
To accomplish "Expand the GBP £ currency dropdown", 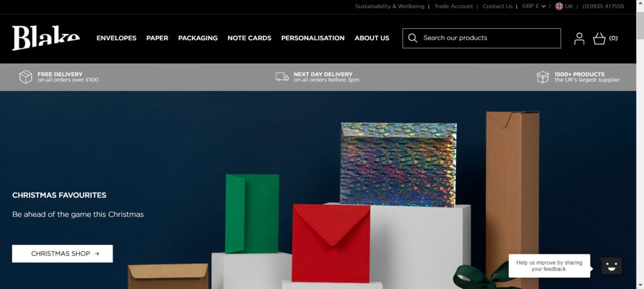I will (534, 6).
